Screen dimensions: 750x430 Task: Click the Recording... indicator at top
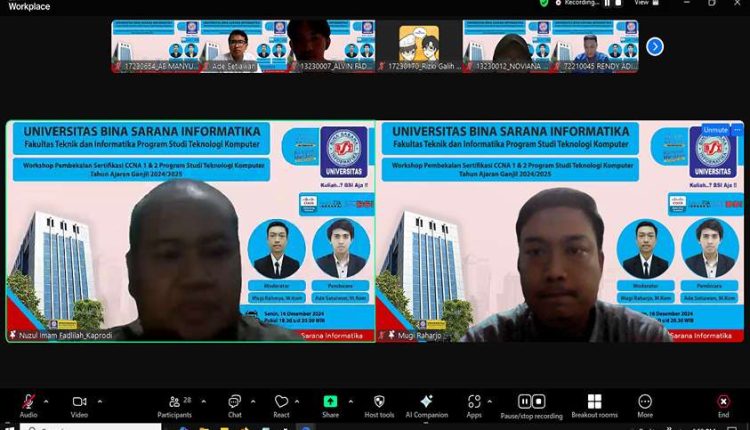pos(577,3)
